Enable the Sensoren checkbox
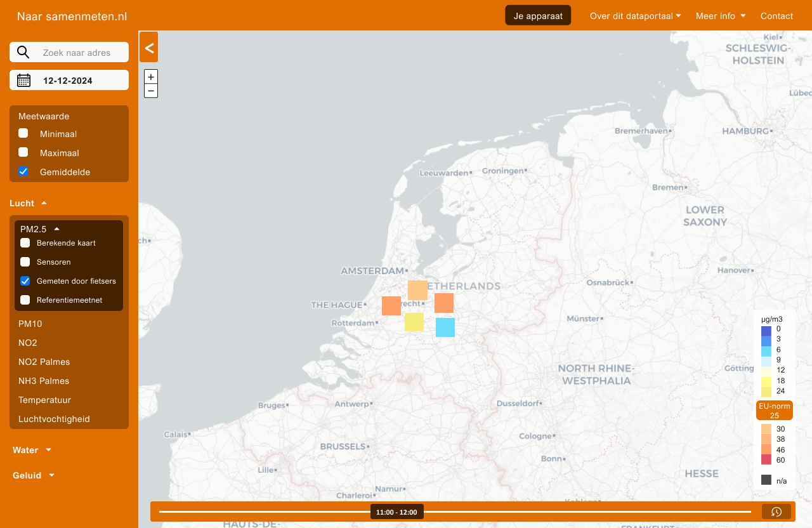 click(x=25, y=262)
